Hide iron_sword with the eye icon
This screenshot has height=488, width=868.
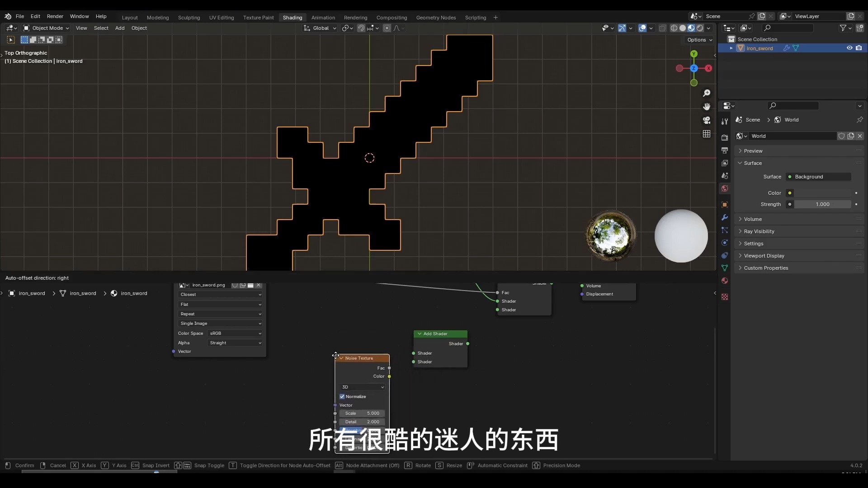(849, 48)
